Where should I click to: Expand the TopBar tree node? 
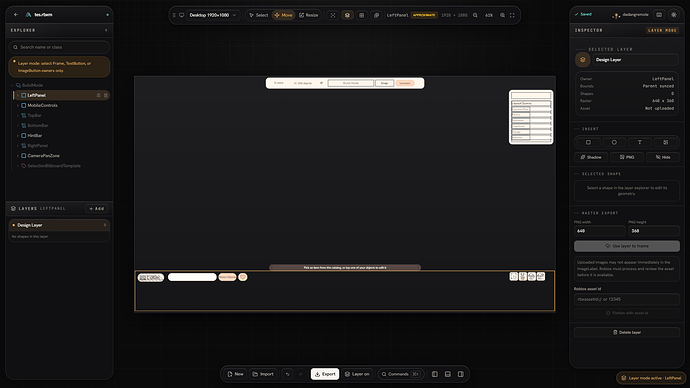point(18,115)
